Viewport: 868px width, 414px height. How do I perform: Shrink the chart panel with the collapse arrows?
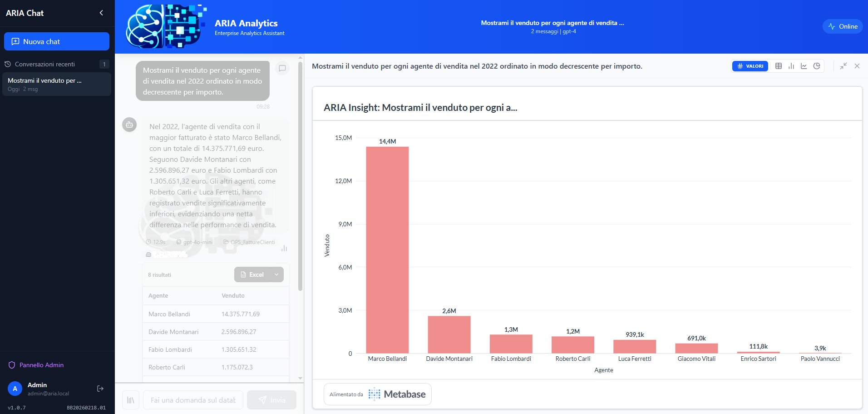pyautogui.click(x=843, y=66)
